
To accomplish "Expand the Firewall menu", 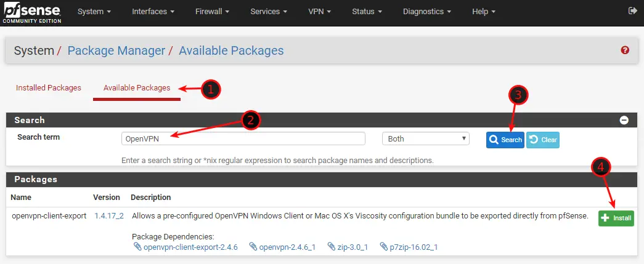I will [x=213, y=12].
